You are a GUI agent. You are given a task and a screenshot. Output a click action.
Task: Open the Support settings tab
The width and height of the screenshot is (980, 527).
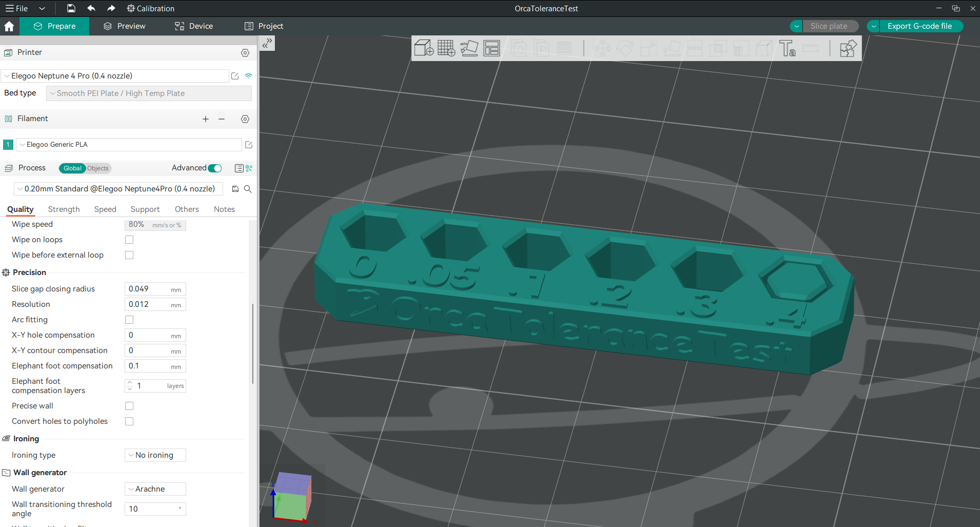coord(145,209)
